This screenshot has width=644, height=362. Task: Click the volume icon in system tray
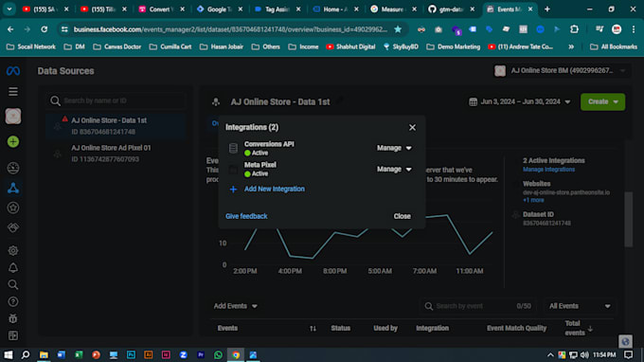tap(585, 355)
